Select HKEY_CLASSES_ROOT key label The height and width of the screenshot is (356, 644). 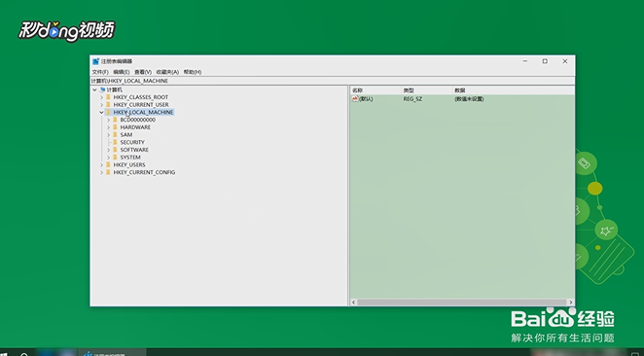click(141, 97)
